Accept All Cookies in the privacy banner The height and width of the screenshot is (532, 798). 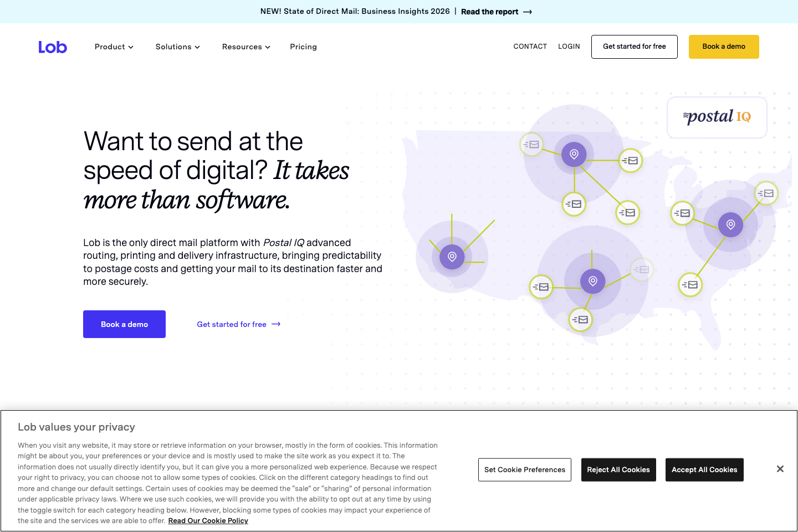[x=704, y=469]
